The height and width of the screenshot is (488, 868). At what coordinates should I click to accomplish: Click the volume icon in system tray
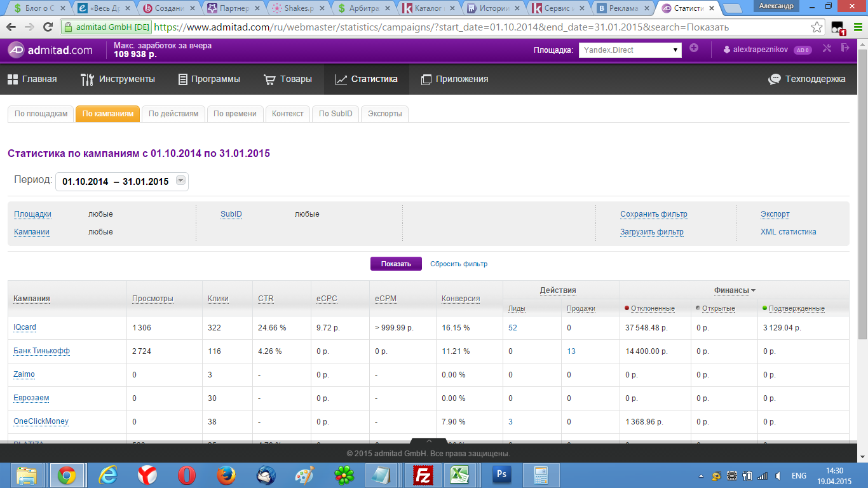click(778, 476)
